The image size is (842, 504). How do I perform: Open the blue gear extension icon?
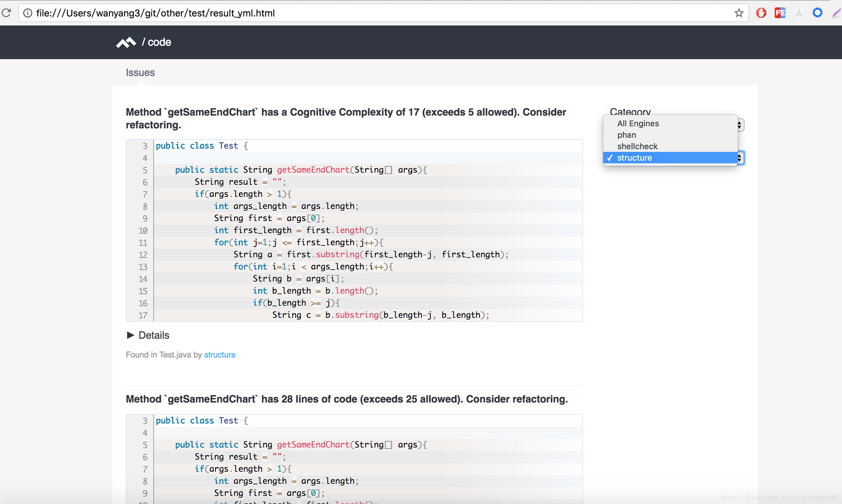(x=817, y=13)
